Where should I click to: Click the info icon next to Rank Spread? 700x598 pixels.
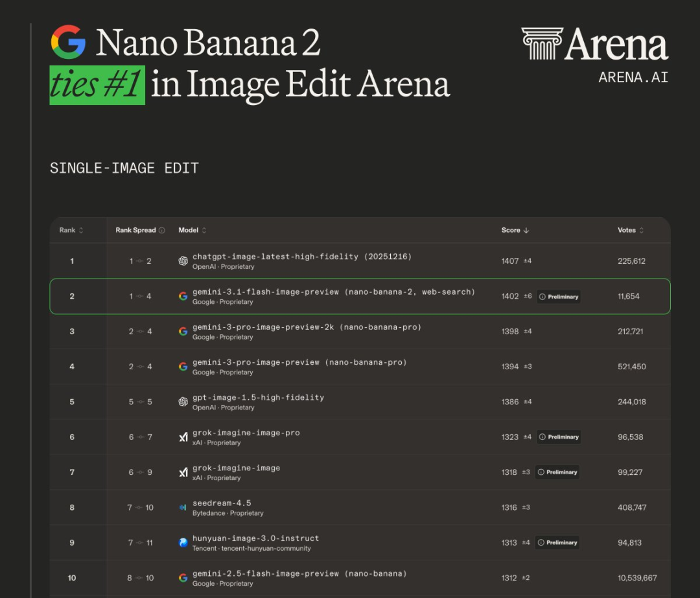[162, 230]
